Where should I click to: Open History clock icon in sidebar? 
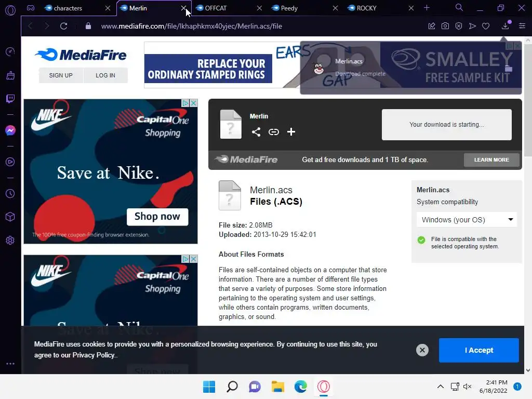pyautogui.click(x=10, y=193)
